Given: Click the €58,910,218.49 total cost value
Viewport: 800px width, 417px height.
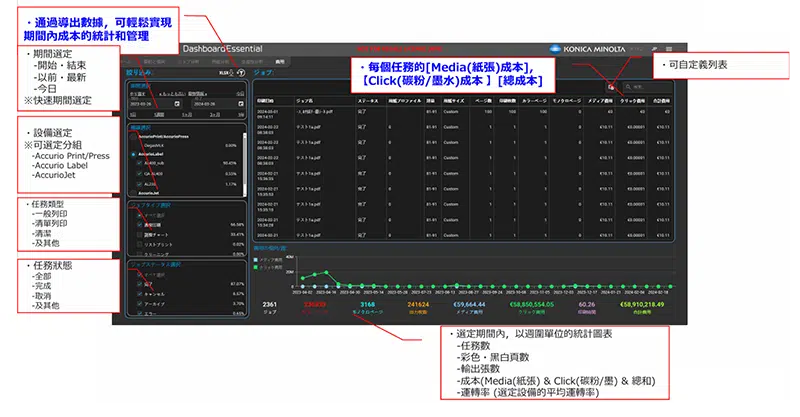Looking at the screenshot, I should click(642, 304).
